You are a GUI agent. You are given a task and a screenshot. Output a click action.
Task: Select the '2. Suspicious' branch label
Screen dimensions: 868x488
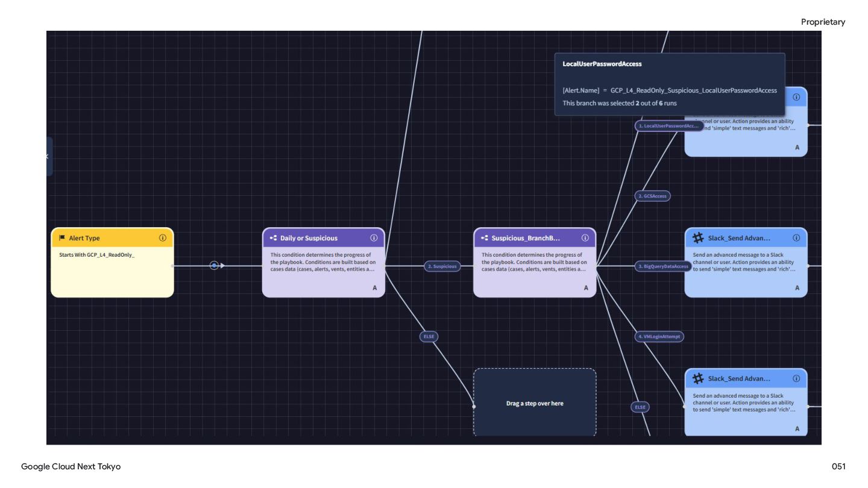(x=442, y=266)
